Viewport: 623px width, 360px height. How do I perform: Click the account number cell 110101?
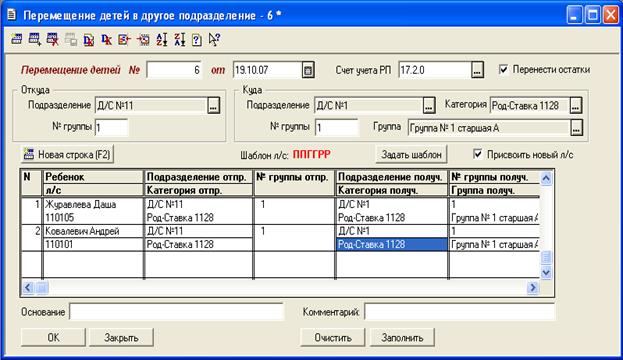[93, 244]
